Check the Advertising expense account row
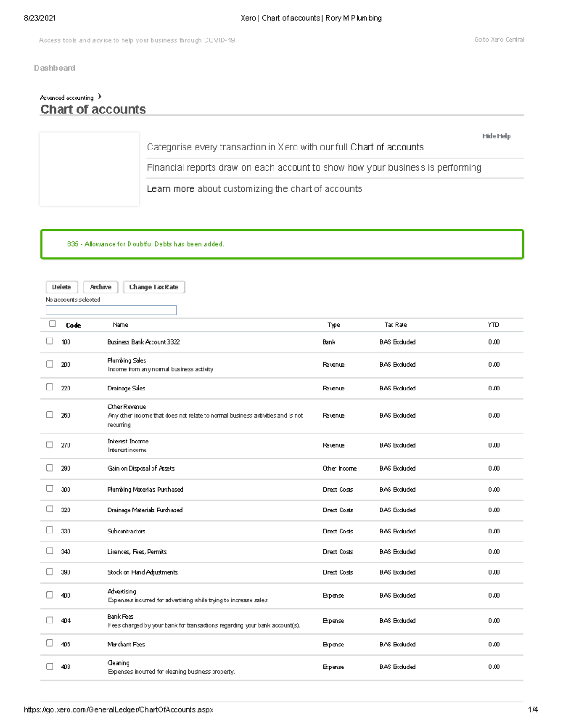 click(x=50, y=594)
